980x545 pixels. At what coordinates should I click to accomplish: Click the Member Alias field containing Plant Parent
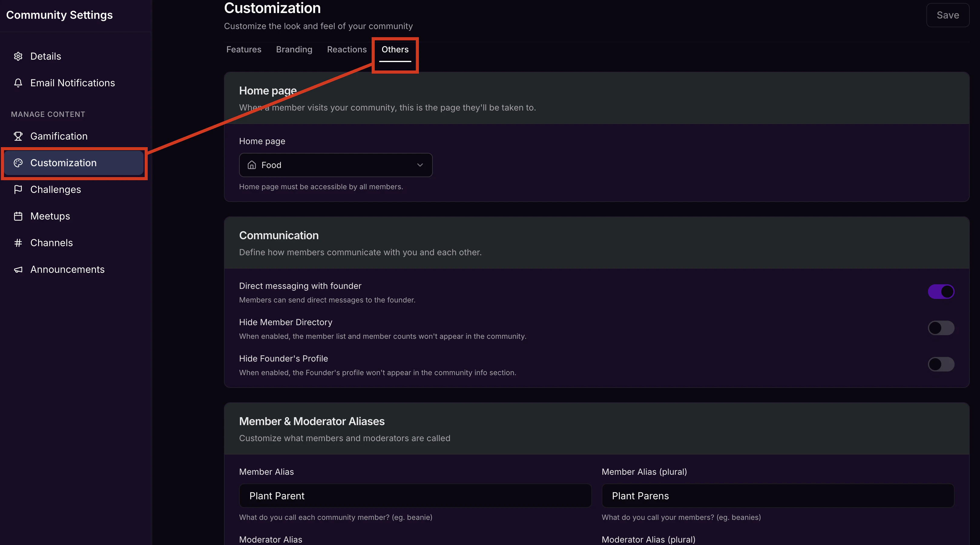415,496
